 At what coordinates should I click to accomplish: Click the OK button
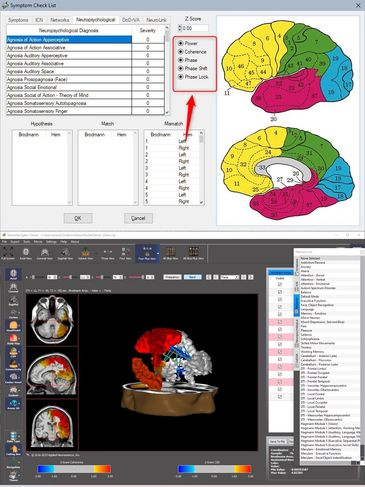tap(78, 218)
